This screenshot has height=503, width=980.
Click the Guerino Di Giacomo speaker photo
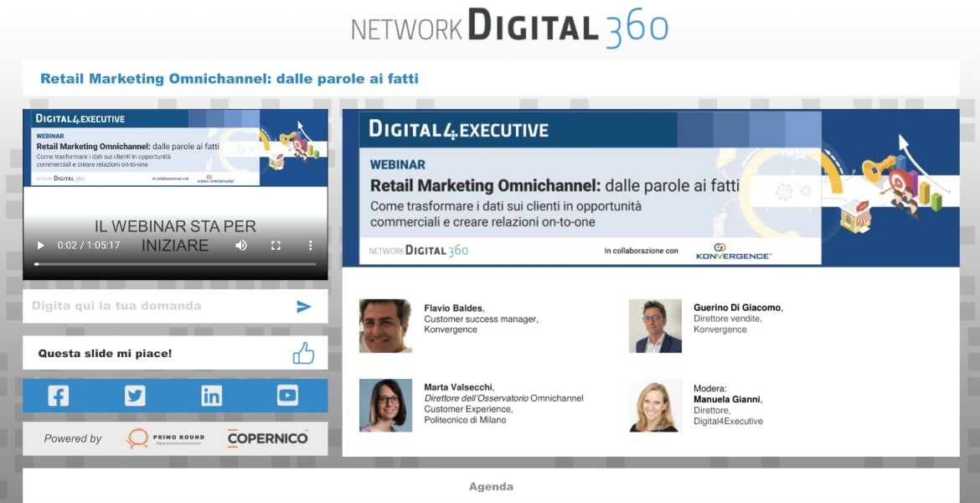(655, 326)
